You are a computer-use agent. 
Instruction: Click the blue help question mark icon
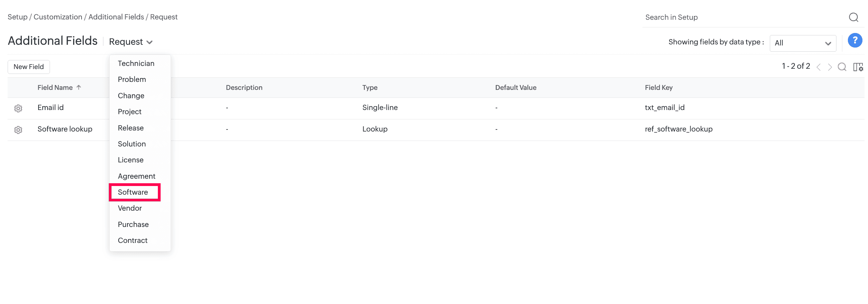[x=855, y=40]
